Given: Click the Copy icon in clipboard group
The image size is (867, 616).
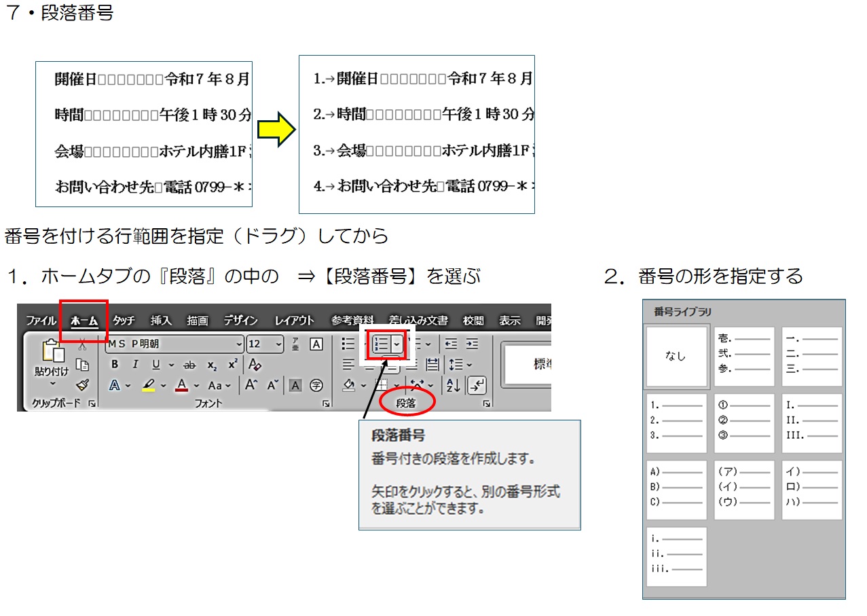Looking at the screenshot, I should pyautogui.click(x=83, y=365).
